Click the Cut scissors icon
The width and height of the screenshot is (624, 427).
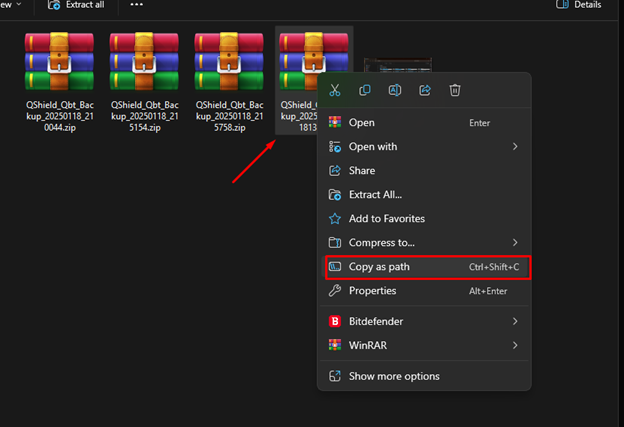point(335,90)
